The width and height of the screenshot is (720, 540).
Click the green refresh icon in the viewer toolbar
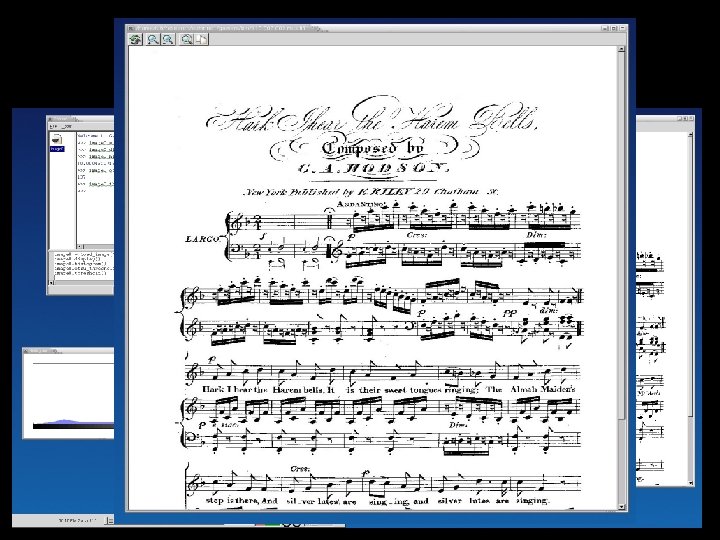[x=135, y=39]
